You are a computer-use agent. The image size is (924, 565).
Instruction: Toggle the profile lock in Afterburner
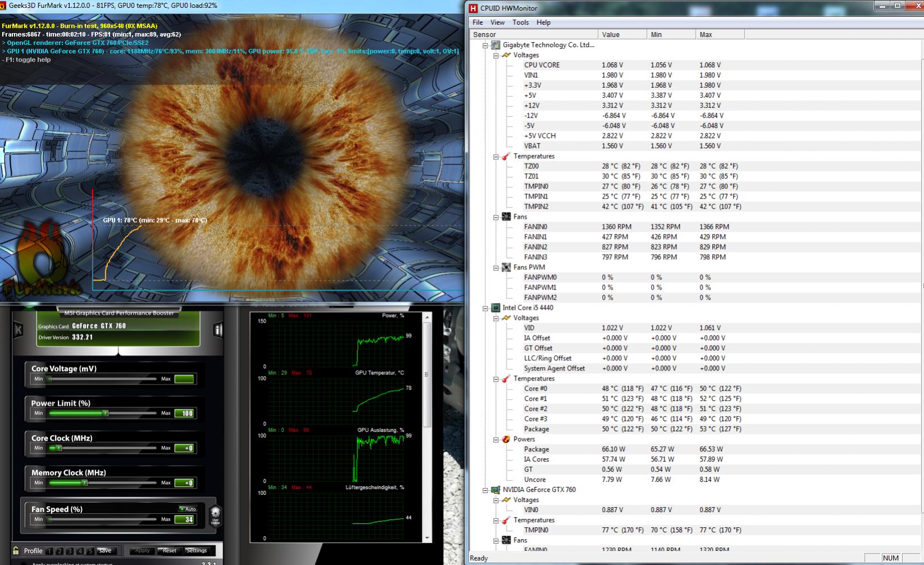pos(16,551)
